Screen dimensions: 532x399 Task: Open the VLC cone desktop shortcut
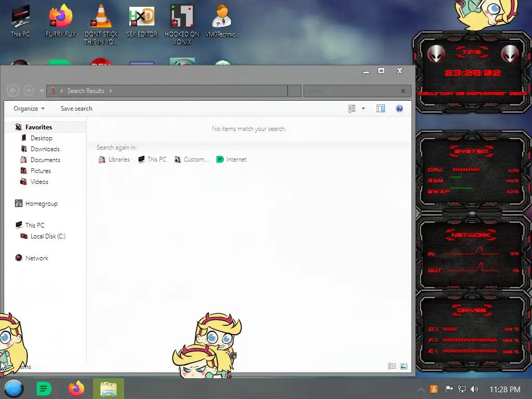tap(101, 24)
